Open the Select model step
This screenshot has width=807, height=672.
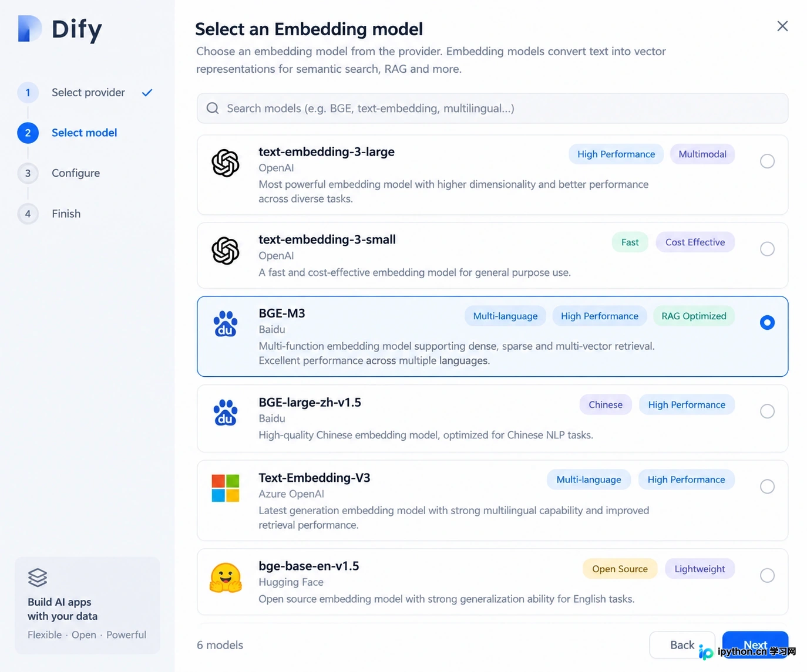[84, 133]
